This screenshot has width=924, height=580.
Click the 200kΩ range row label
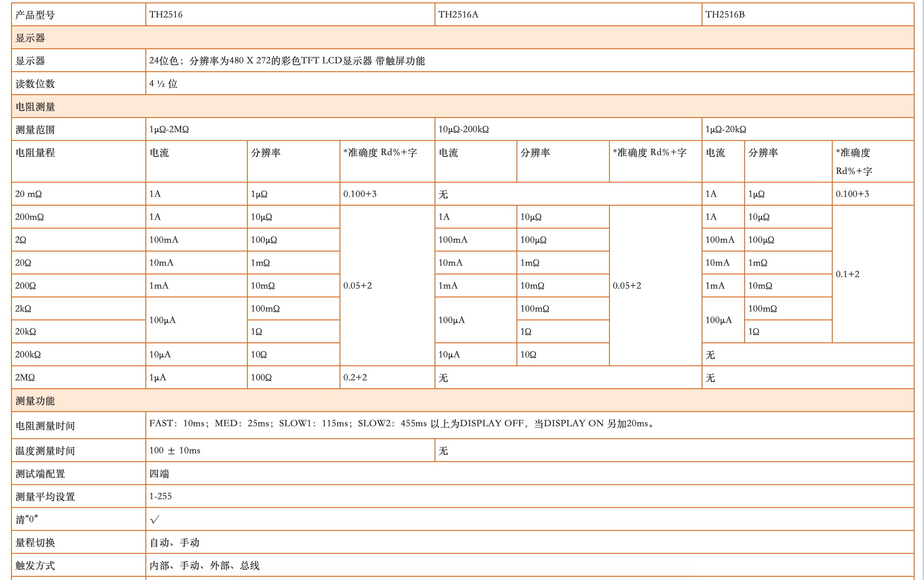79,354
